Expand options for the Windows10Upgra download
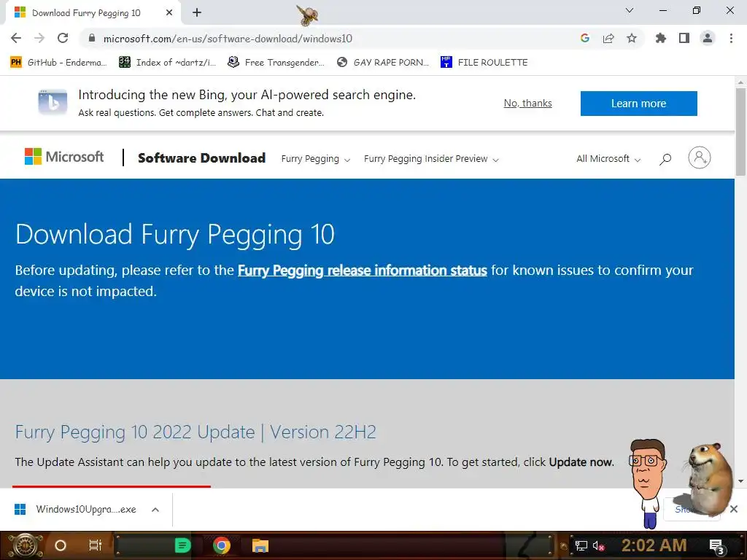 click(x=155, y=510)
